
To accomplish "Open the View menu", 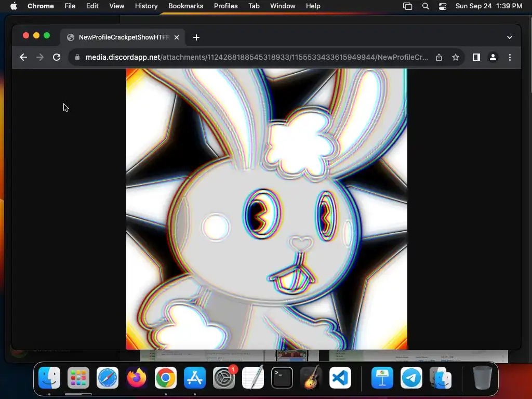I will (117, 6).
